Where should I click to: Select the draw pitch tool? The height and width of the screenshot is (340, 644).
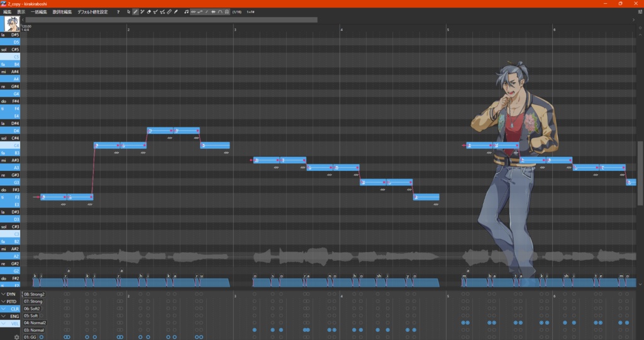click(x=155, y=12)
